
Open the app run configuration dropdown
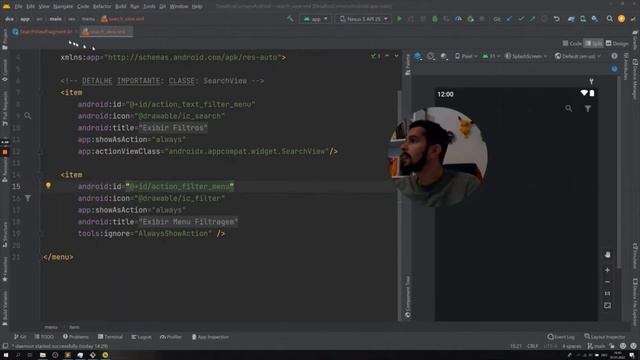[316, 19]
